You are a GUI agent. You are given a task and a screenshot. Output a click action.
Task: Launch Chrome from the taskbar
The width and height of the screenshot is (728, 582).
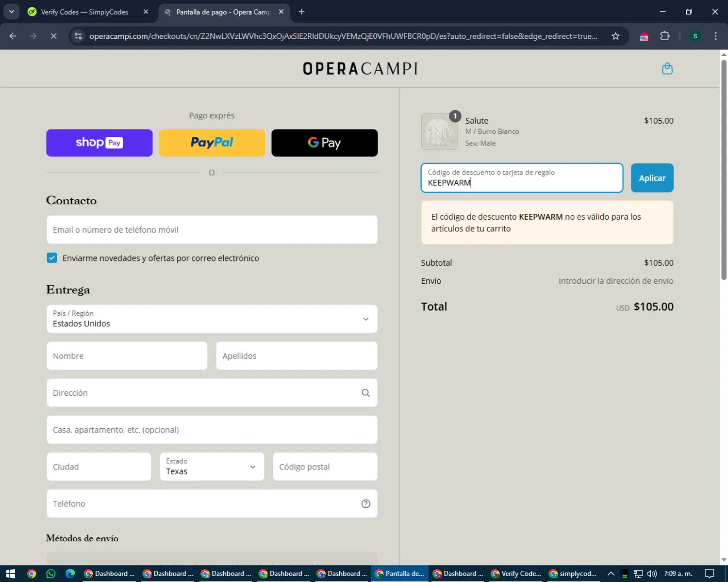click(x=32, y=574)
